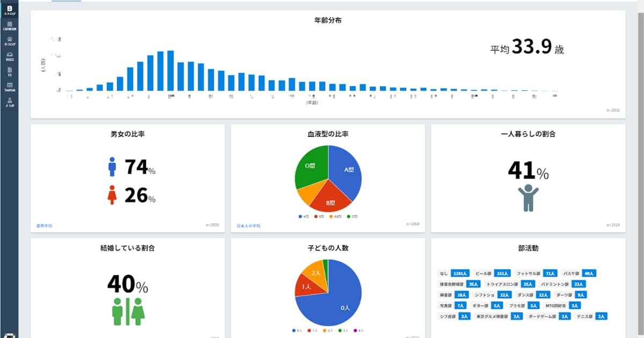Open the CATWORK sidebar icon
Image resolution: width=644 pixels, height=338 pixels.
click(x=9, y=25)
